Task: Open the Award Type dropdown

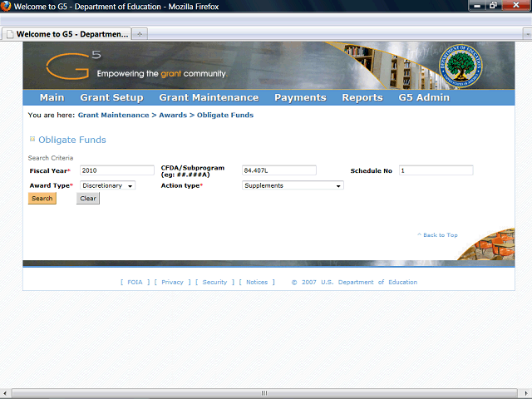Action: 107,185
